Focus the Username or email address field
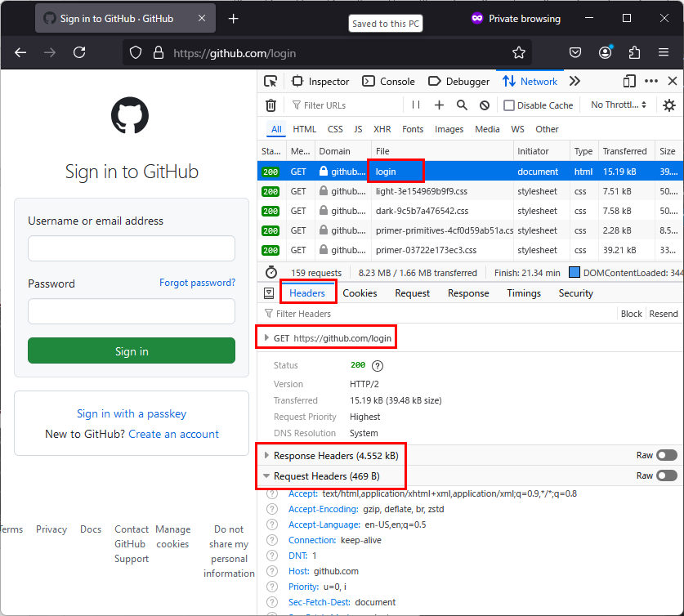 132,248
